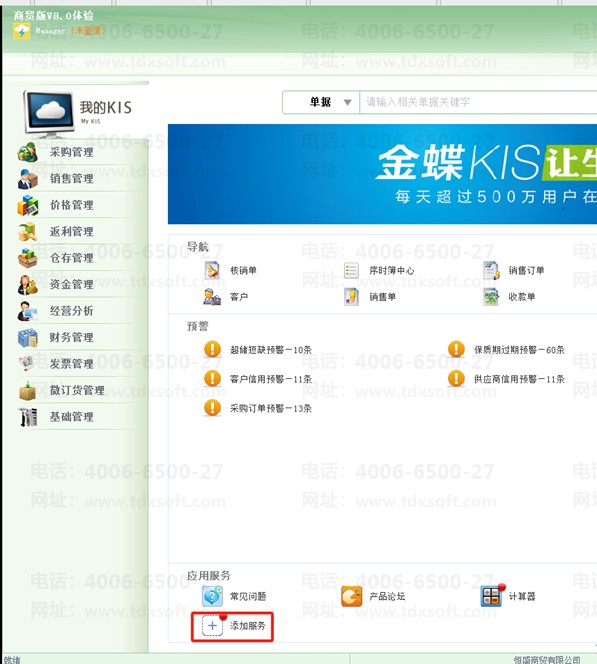This screenshot has height=664, width=597.
Task: Select 财务管理 menu label
Action: [72, 338]
